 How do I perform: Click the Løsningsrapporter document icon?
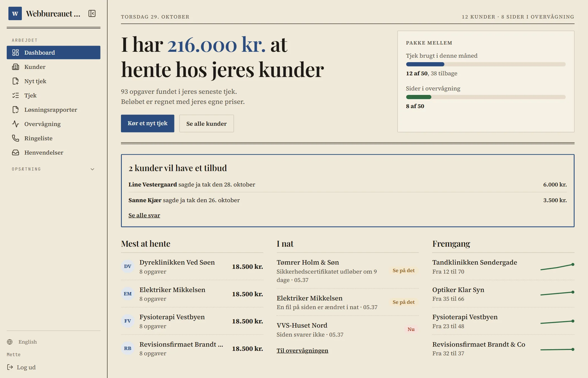pos(15,109)
